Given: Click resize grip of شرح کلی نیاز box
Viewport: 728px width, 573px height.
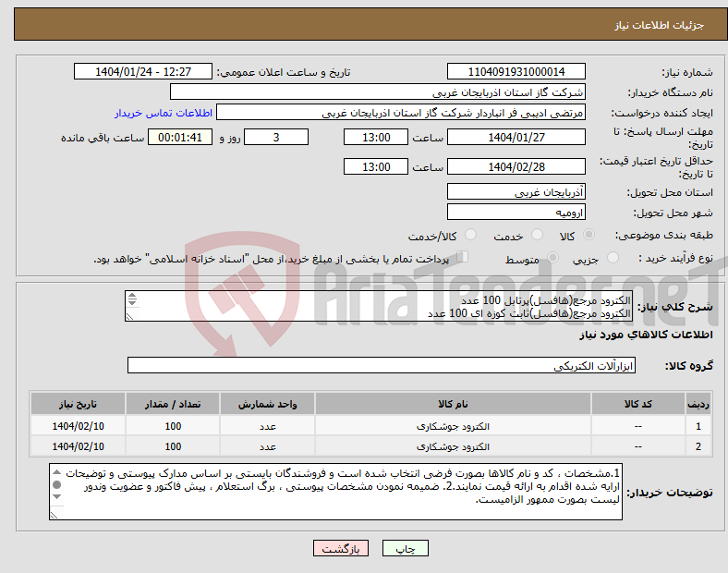Looking at the screenshot, I should pos(129,316).
